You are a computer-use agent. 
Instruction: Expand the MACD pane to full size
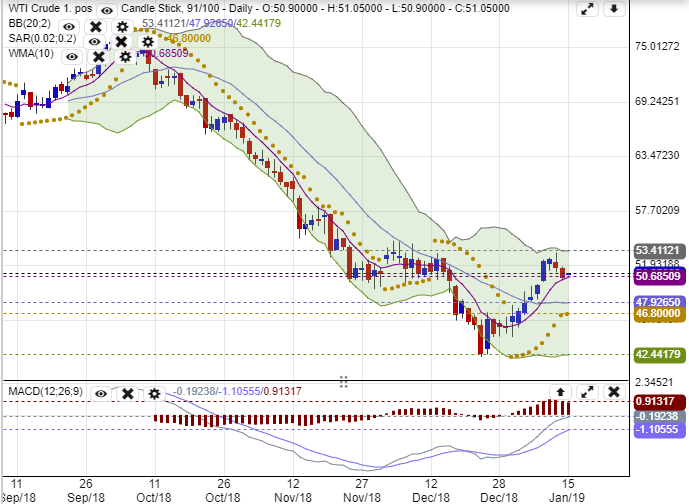click(x=587, y=392)
